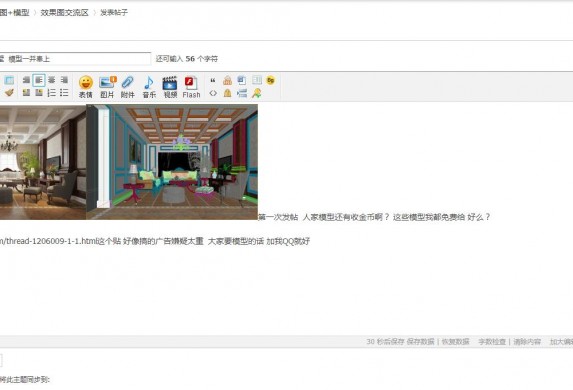Image resolution: width=573 pixels, height=390 pixels.
Task: Insert code with angle brackets icon
Action: [213, 93]
